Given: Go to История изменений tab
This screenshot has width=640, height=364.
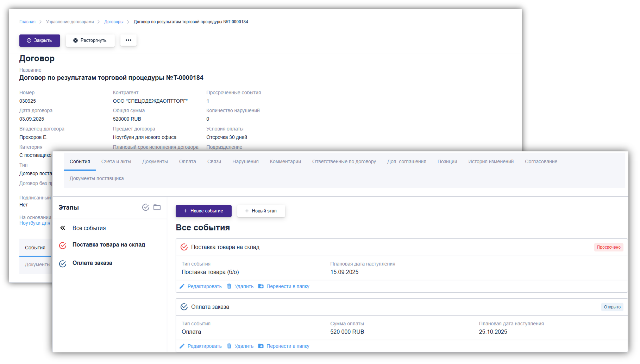Looking at the screenshot, I should tap(491, 161).
